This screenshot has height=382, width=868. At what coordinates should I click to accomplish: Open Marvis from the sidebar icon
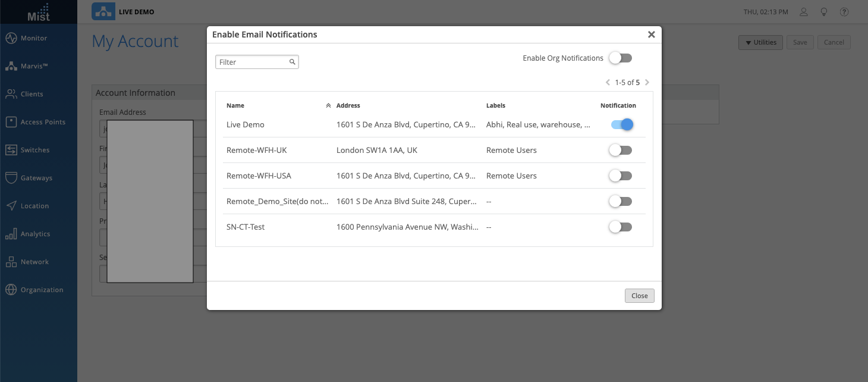click(11, 67)
